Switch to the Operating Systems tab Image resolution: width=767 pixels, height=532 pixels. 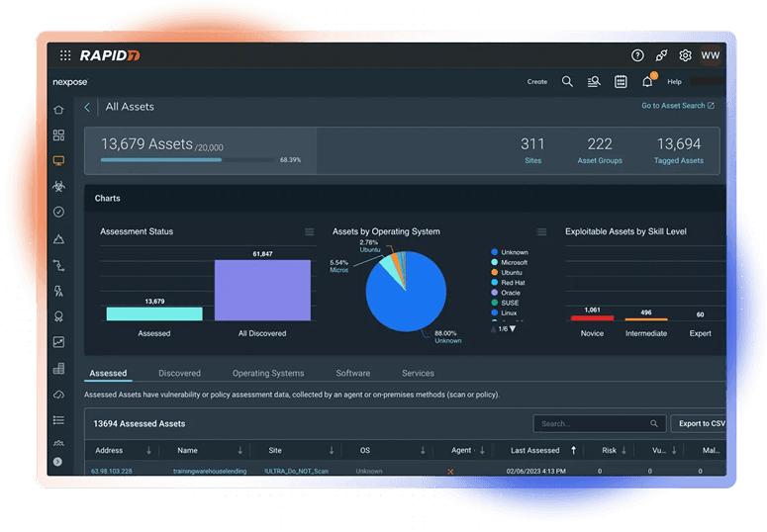click(x=268, y=373)
